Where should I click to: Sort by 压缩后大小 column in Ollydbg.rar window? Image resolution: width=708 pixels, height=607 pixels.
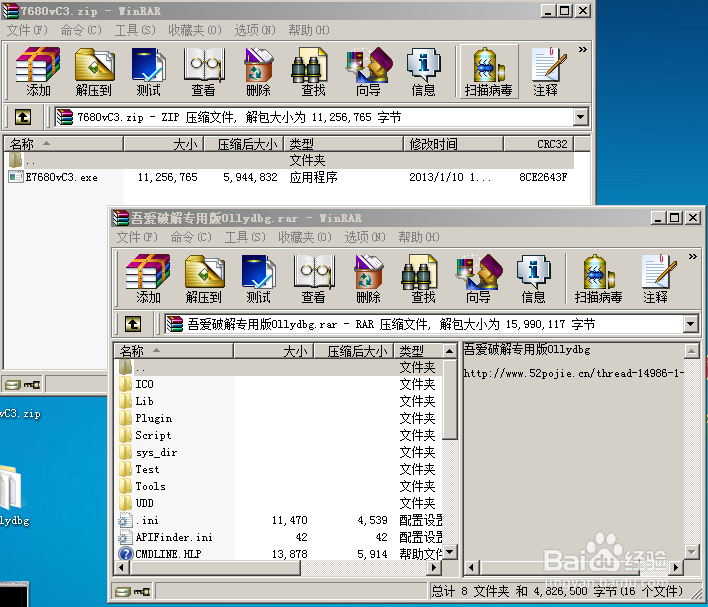click(x=354, y=351)
